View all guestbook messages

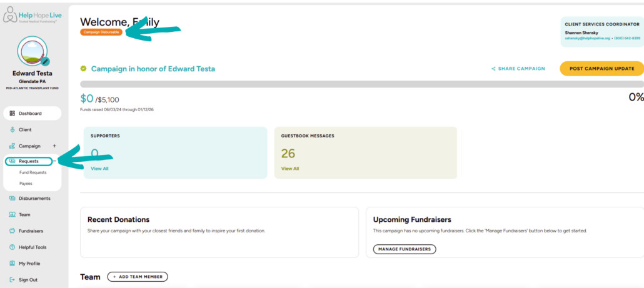(x=290, y=169)
